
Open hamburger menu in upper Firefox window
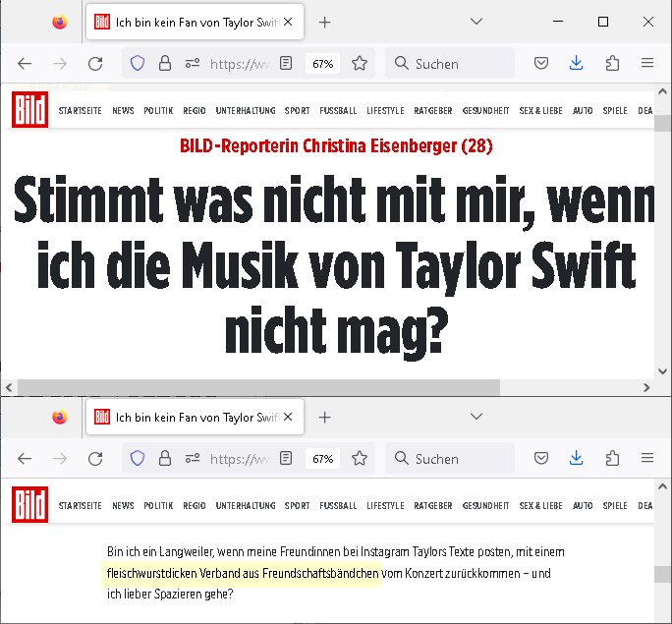point(647,64)
